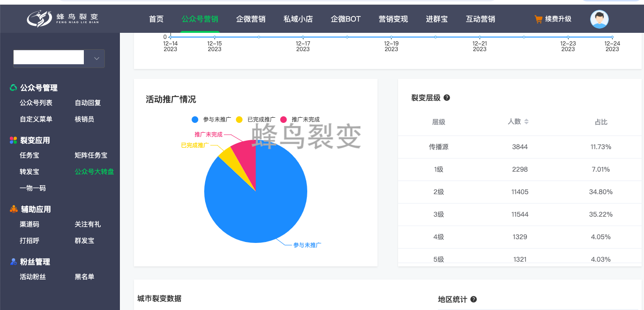Click the 蜂鸟裂变 logo in header
The image size is (644, 310).
pyautogui.click(x=62, y=19)
